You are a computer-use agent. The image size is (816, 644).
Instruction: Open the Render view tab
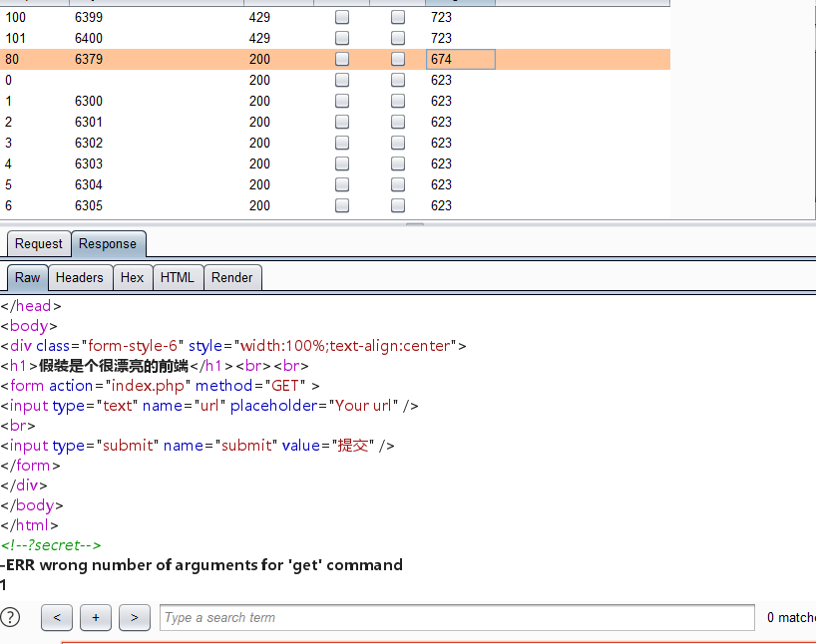[232, 278]
